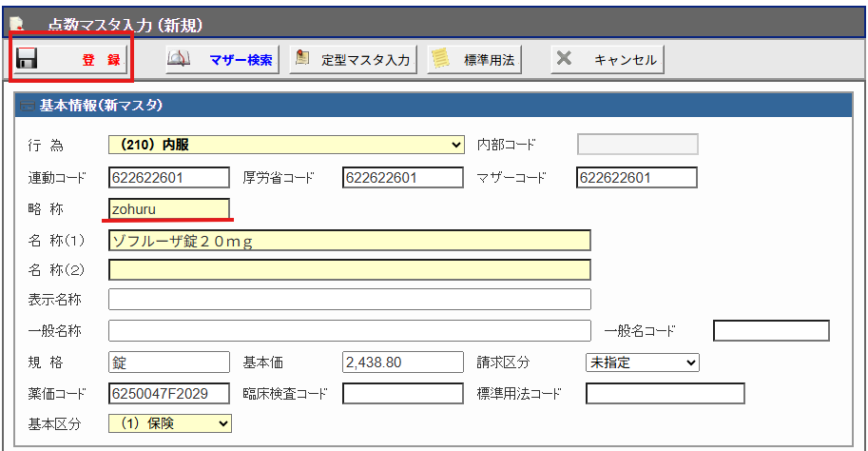Click the 標準用法 notepad icon

pyautogui.click(x=439, y=59)
